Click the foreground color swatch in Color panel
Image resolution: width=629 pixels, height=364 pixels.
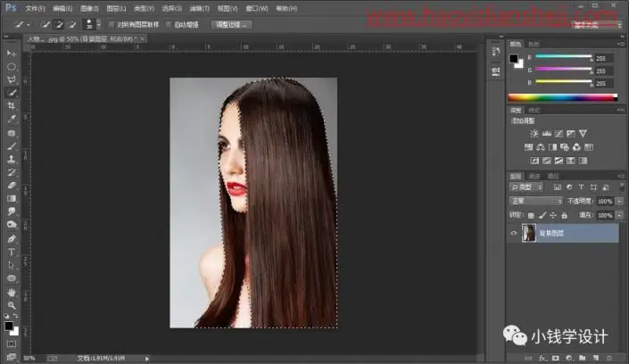coord(514,59)
